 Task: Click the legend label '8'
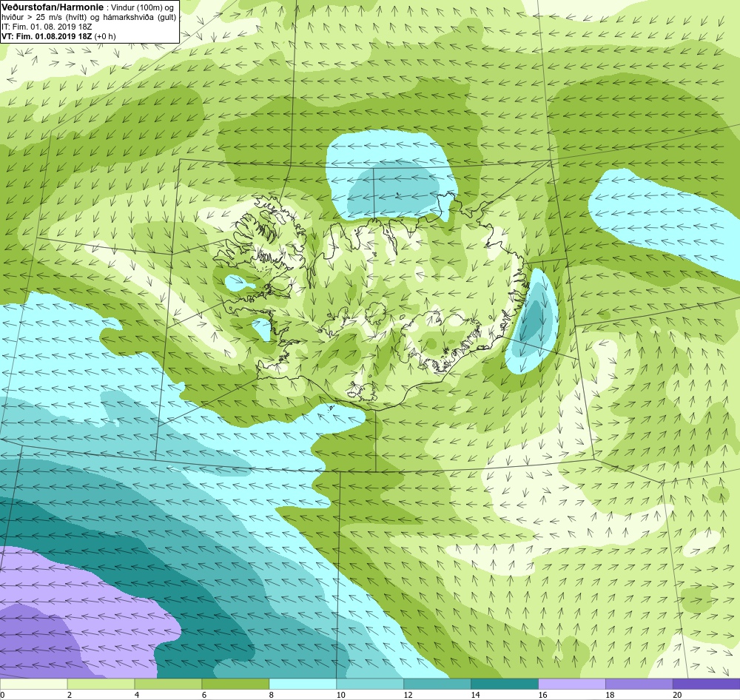[x=271, y=695]
